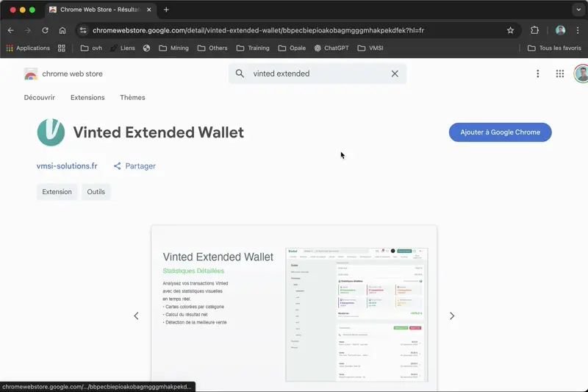Viewport: 588px width, 392px height.
Task: Show the previous screenshot in carousel
Action: (136, 316)
